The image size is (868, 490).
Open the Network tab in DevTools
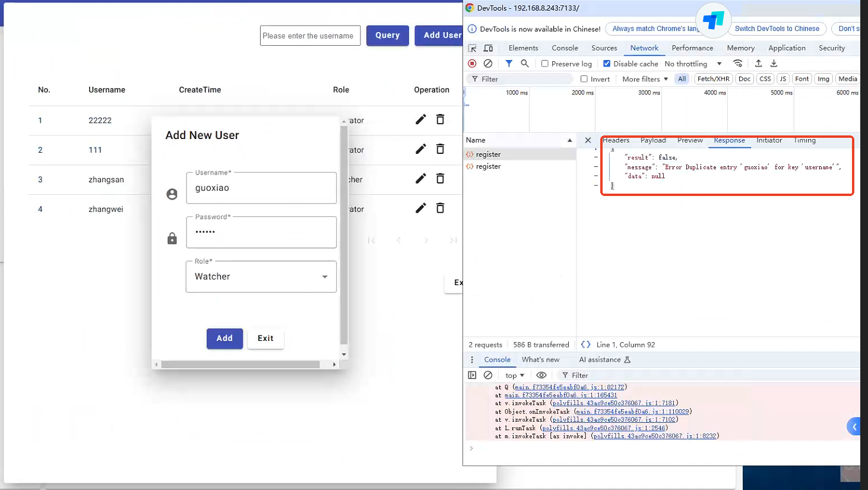[644, 48]
